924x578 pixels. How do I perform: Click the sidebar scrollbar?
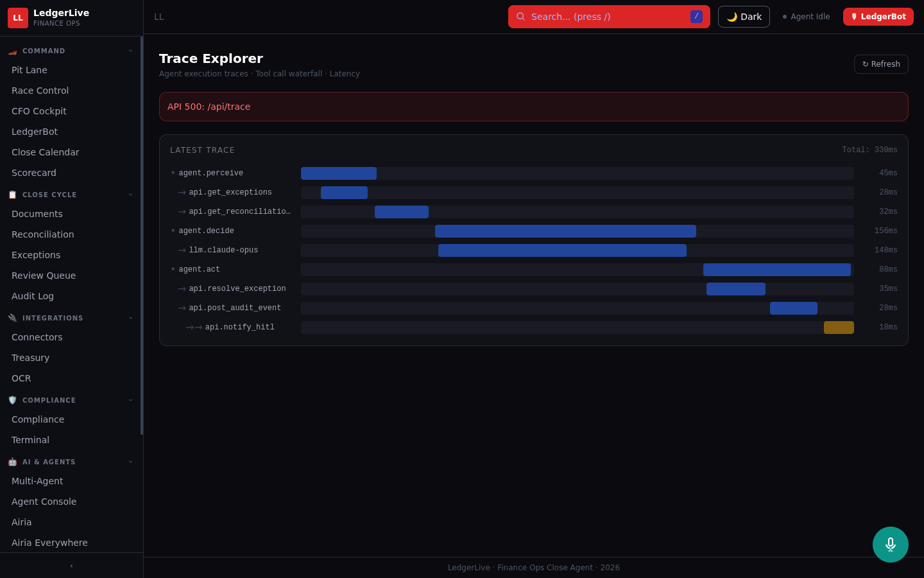pyautogui.click(x=142, y=236)
